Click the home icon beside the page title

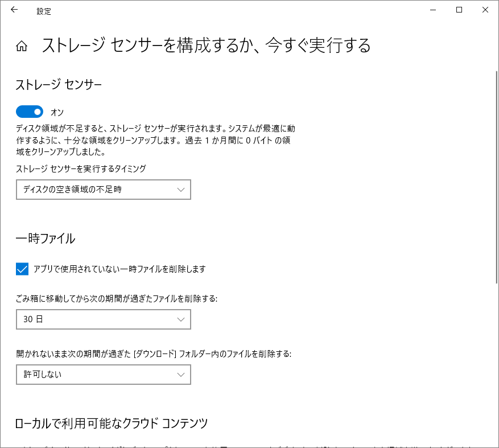21,46
